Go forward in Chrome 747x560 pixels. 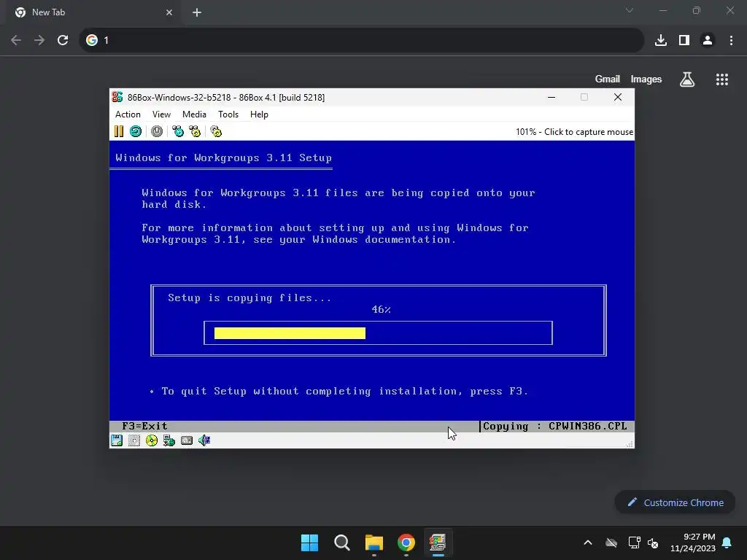(39, 40)
